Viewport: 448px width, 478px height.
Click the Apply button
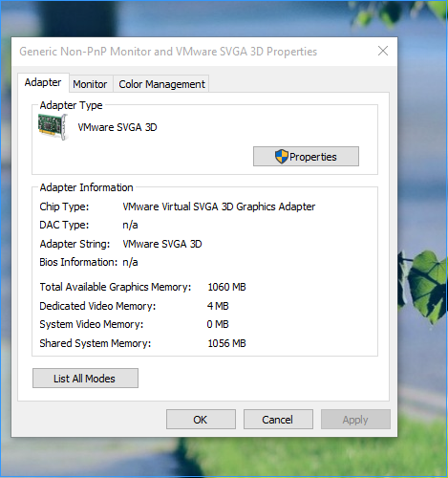pyautogui.click(x=355, y=420)
